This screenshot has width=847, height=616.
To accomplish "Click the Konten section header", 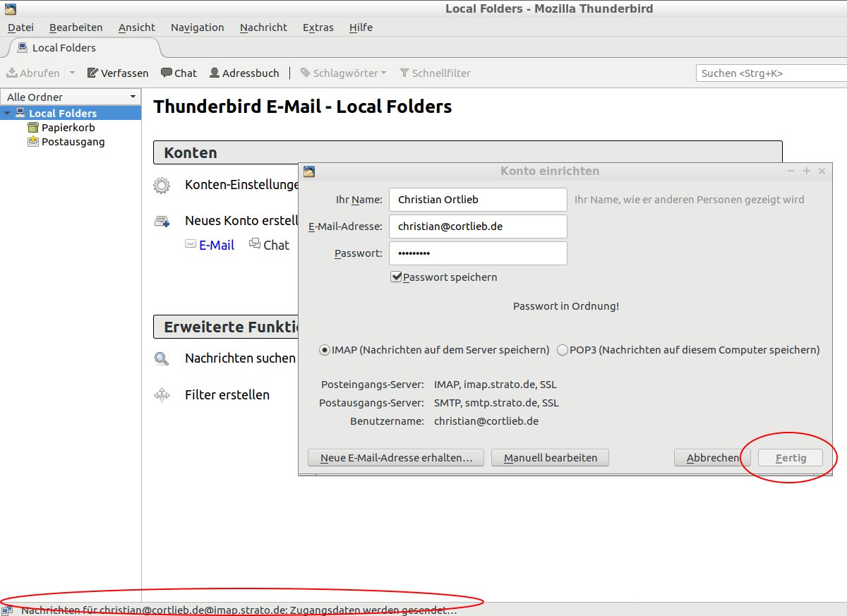I will click(468, 152).
